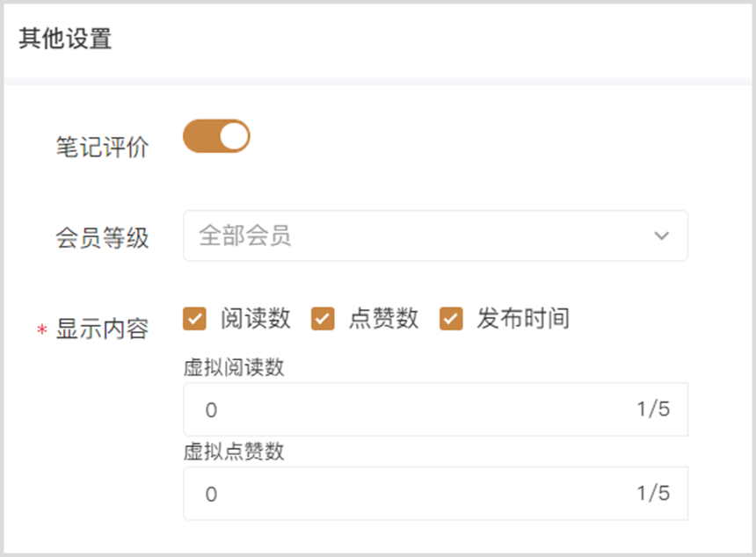Focus the 虚拟阅读数 input field

tap(435, 409)
